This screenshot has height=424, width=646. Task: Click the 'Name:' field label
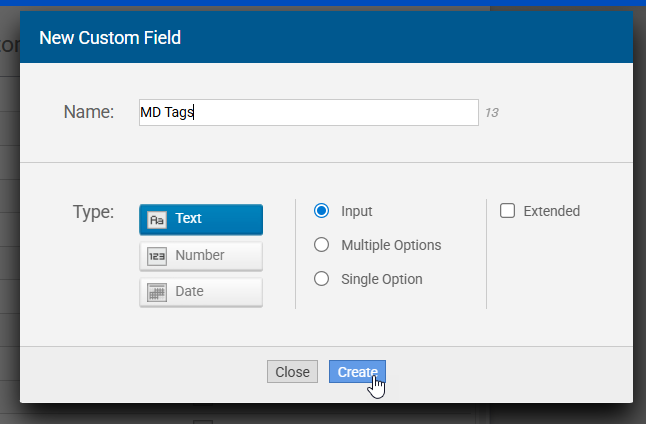(89, 112)
